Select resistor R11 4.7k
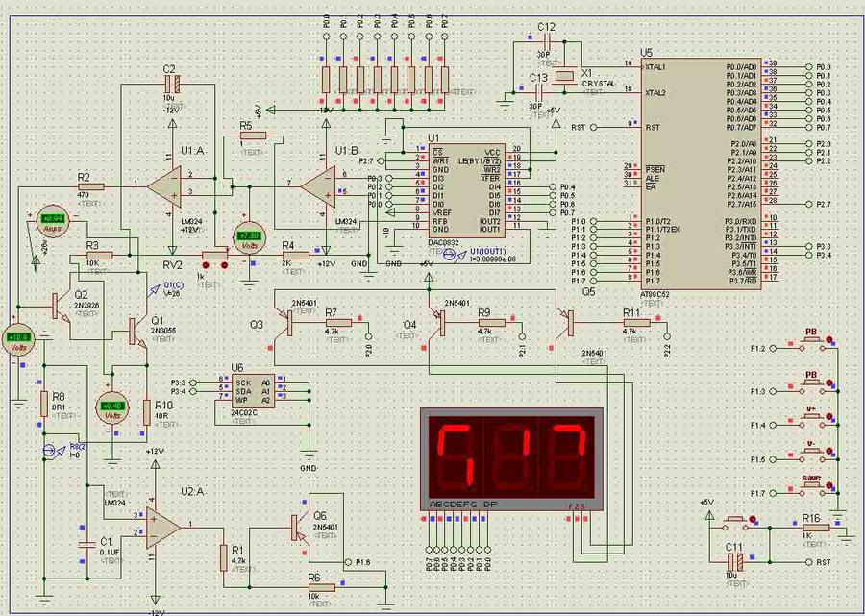This screenshot has width=865, height=616. 636,323
